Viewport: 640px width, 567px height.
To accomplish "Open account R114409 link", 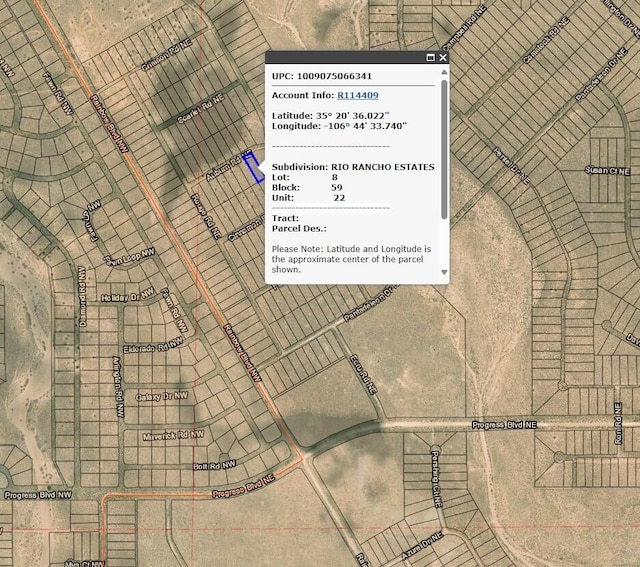I will click(x=358, y=95).
